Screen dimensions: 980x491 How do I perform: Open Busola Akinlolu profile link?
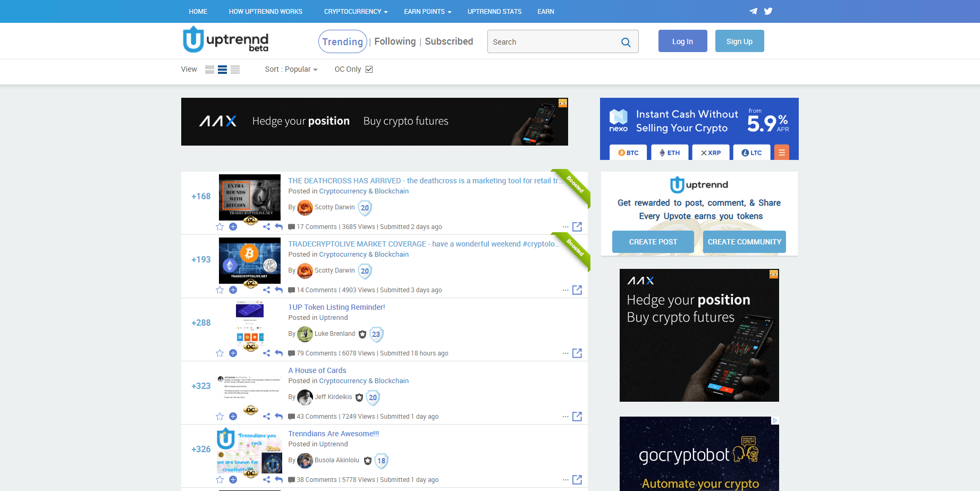337,460
